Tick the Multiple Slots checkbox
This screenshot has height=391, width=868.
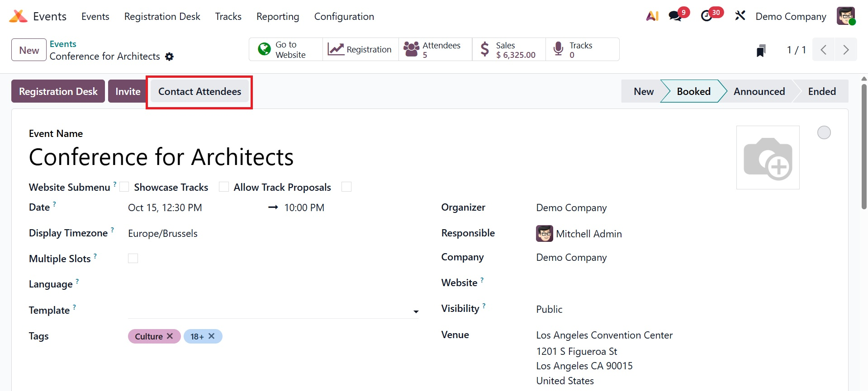(133, 259)
